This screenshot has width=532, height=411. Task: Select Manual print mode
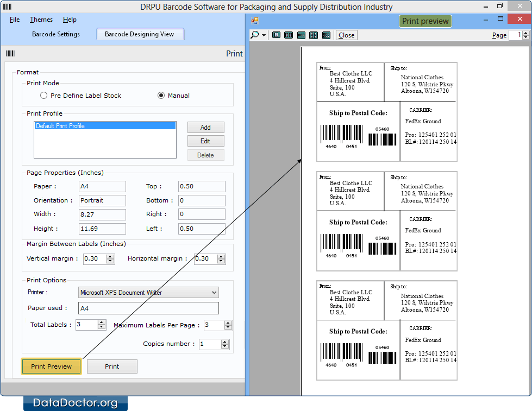161,96
